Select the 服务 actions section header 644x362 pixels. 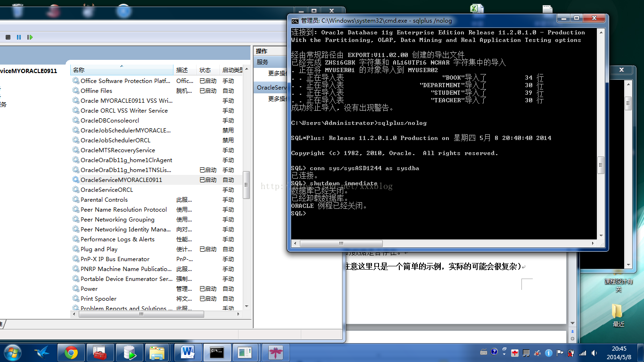pos(270,62)
